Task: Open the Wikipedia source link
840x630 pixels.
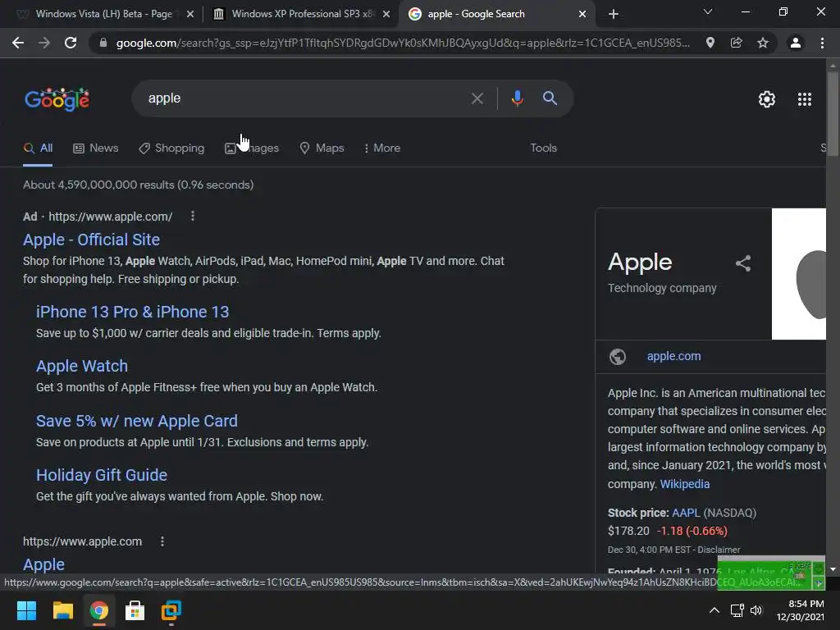Action: click(685, 484)
